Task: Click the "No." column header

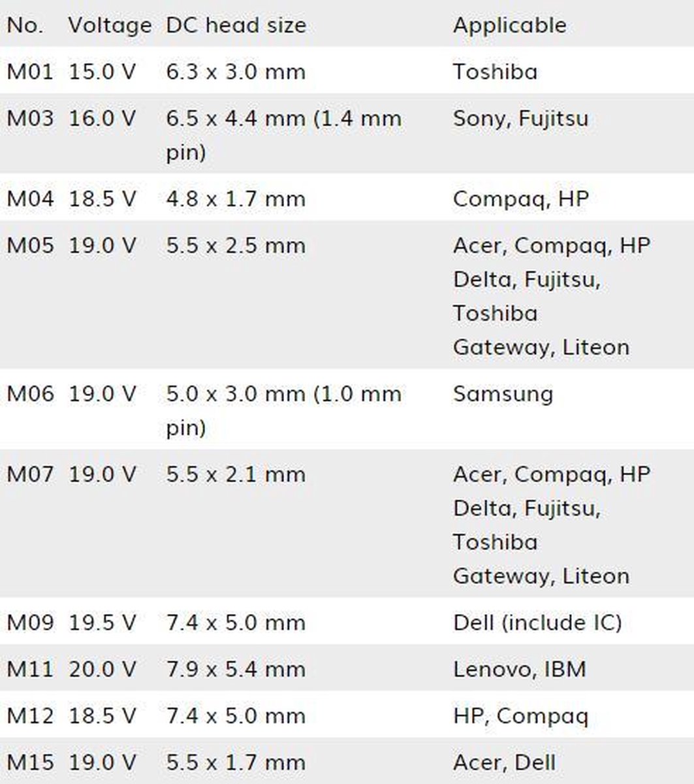Action: [25, 25]
